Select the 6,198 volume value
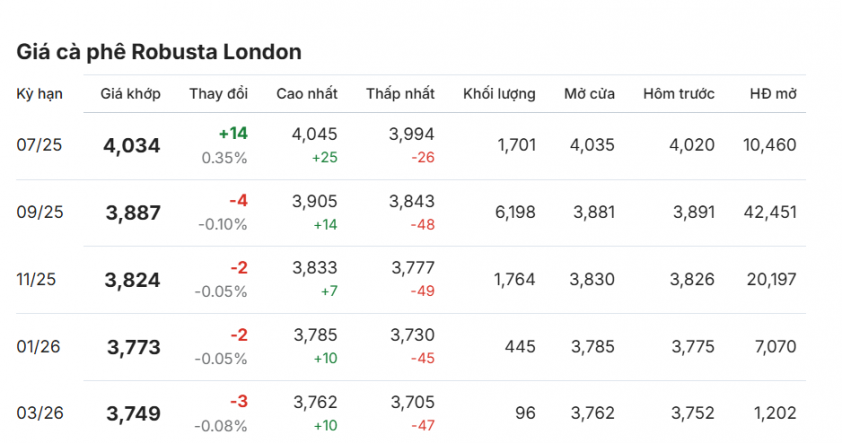Image resolution: width=842 pixels, height=443 pixels. [515, 212]
